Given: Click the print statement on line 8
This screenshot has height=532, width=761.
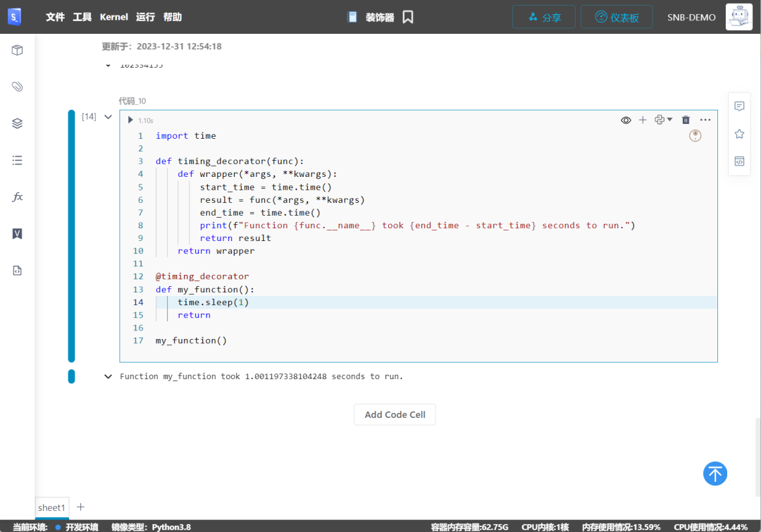Looking at the screenshot, I should [x=417, y=225].
